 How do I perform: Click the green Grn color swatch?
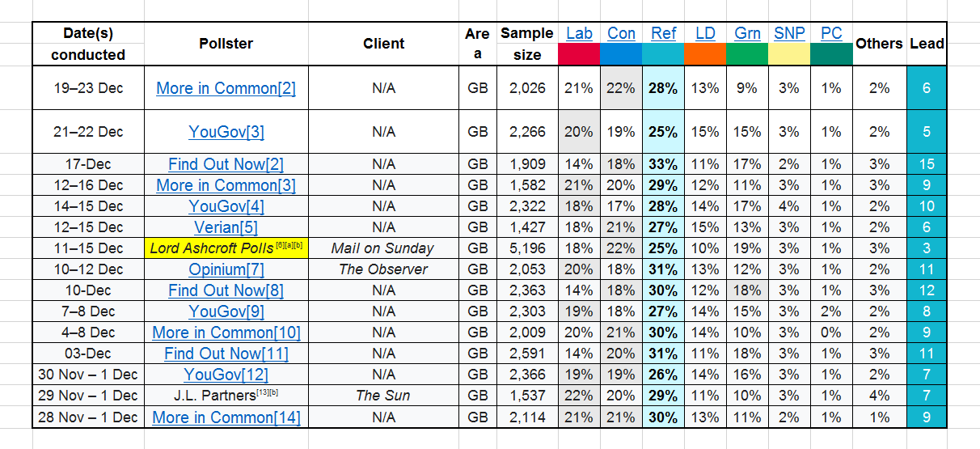[x=747, y=54]
